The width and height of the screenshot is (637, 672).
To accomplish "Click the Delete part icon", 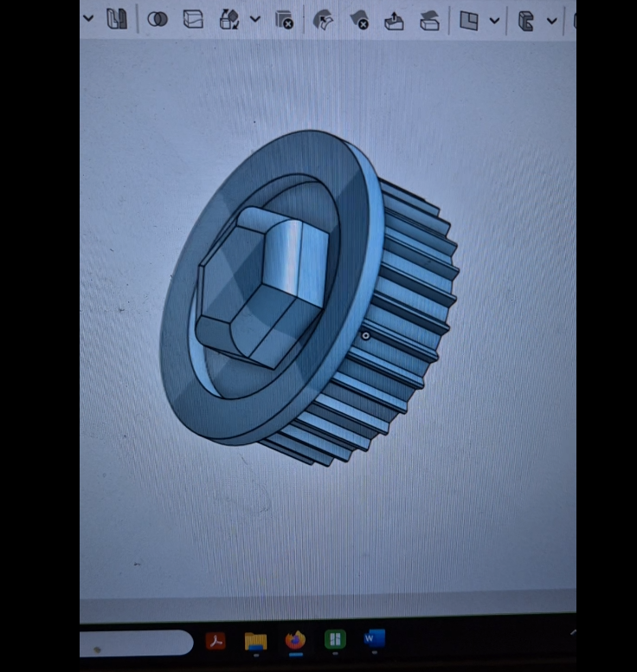I will (x=284, y=20).
